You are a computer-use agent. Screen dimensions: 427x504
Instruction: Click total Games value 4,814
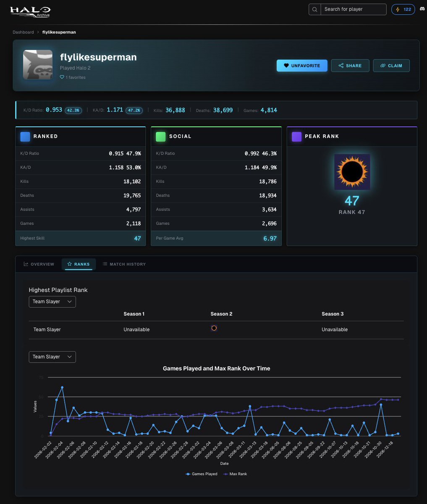click(269, 110)
